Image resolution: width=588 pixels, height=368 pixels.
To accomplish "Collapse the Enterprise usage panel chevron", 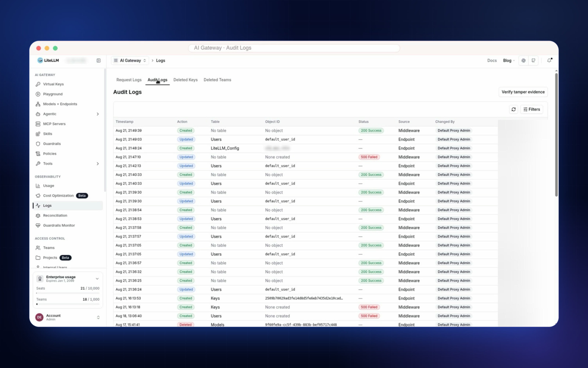I will tap(97, 279).
